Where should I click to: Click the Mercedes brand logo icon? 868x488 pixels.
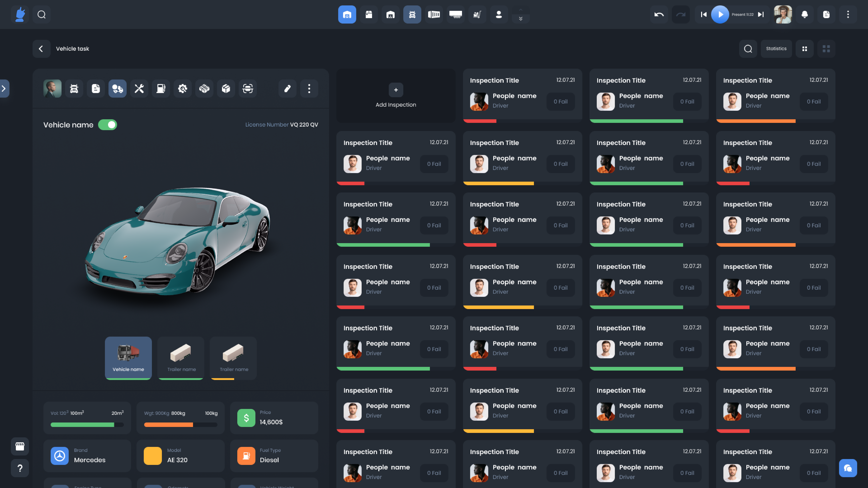60,456
